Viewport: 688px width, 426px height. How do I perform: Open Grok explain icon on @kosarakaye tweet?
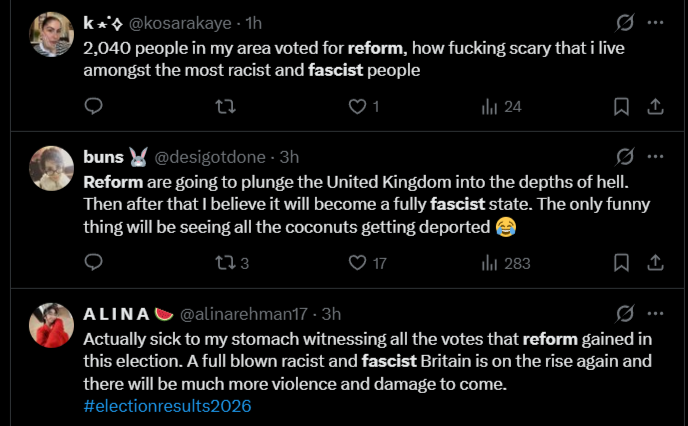624,22
